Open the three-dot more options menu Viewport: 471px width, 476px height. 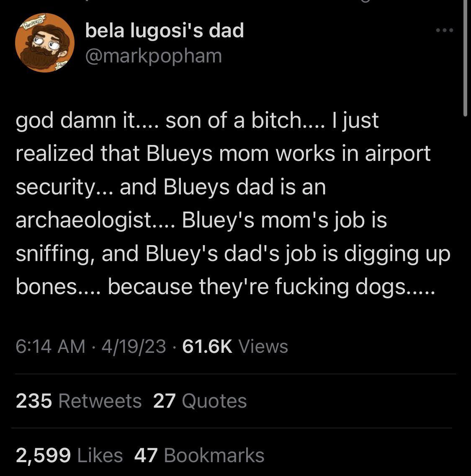click(x=444, y=30)
